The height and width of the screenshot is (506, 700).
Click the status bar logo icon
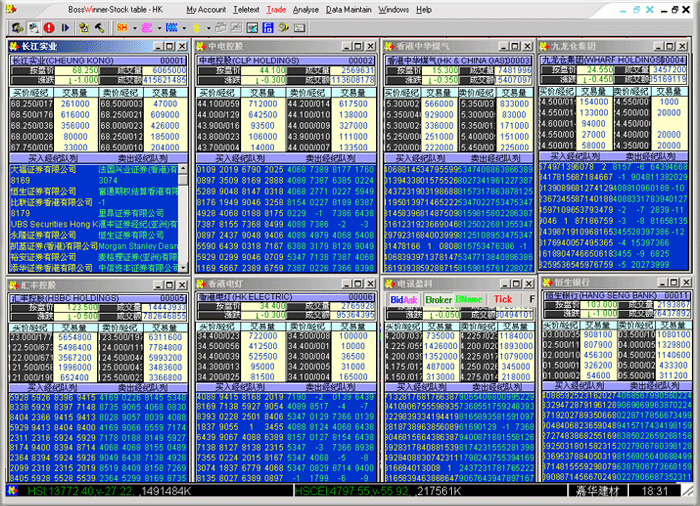[12, 491]
